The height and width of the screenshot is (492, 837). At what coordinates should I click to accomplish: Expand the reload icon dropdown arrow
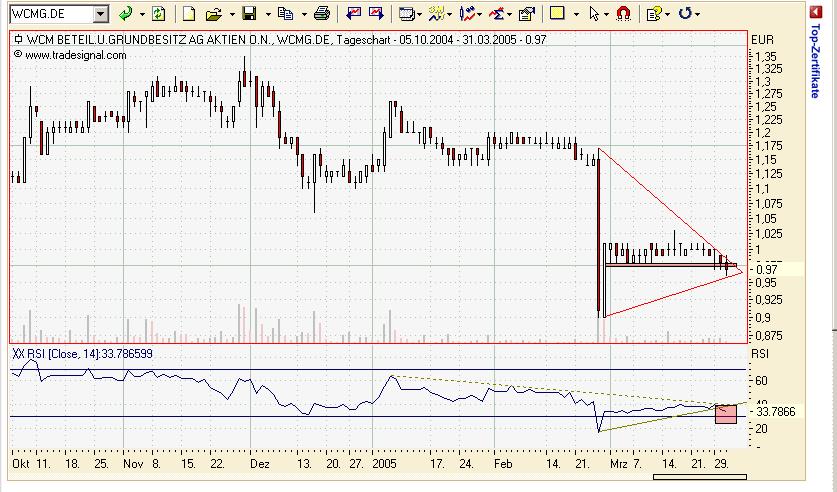tap(698, 14)
